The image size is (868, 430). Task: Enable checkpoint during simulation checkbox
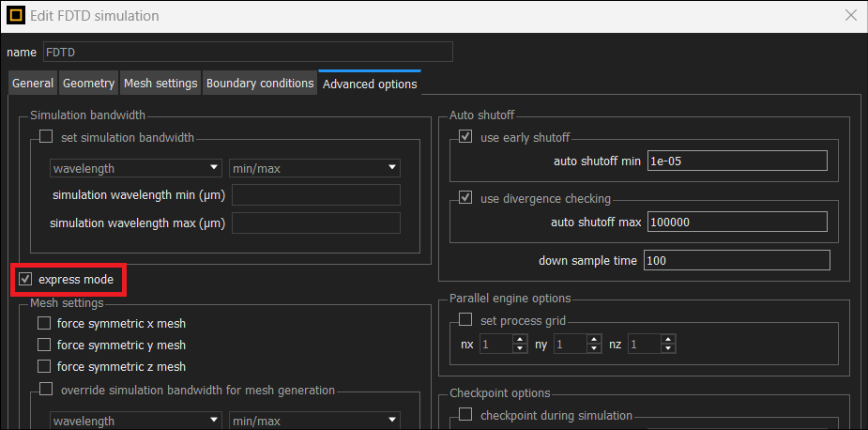pos(465,414)
